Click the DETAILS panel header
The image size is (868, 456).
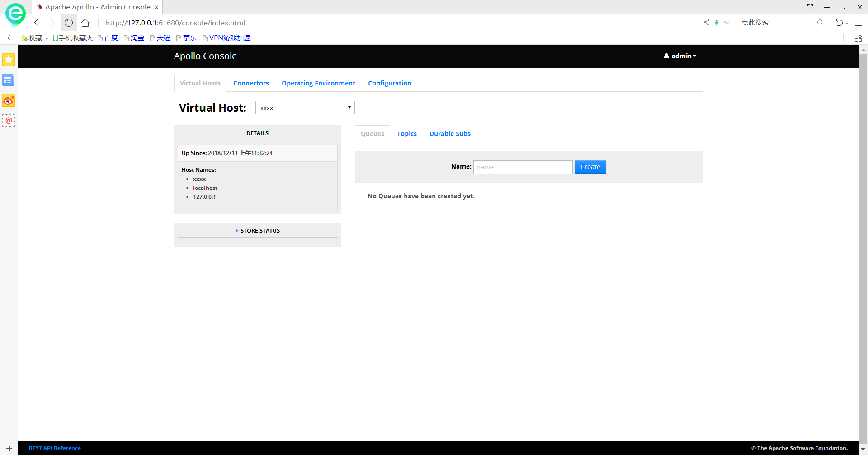[x=258, y=133]
